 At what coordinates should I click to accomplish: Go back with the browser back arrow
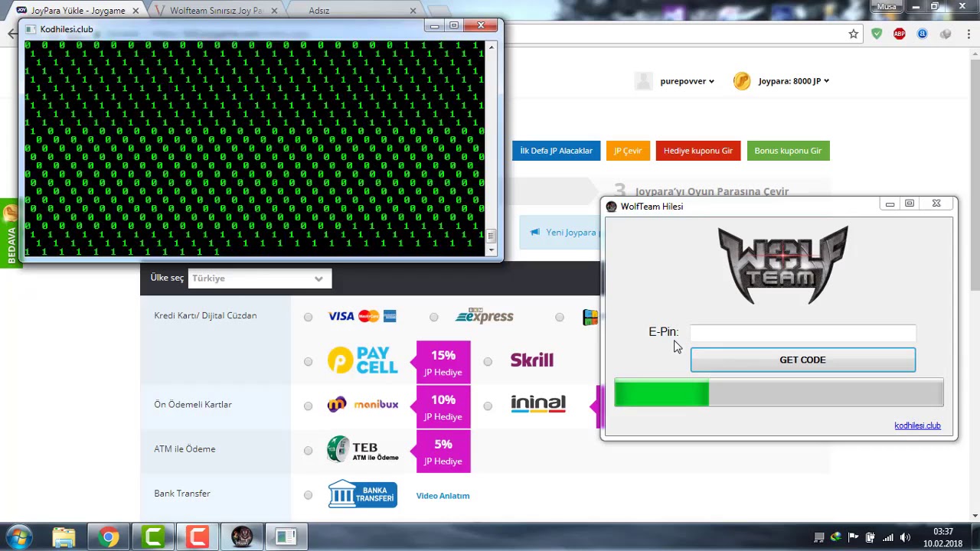pos(11,34)
